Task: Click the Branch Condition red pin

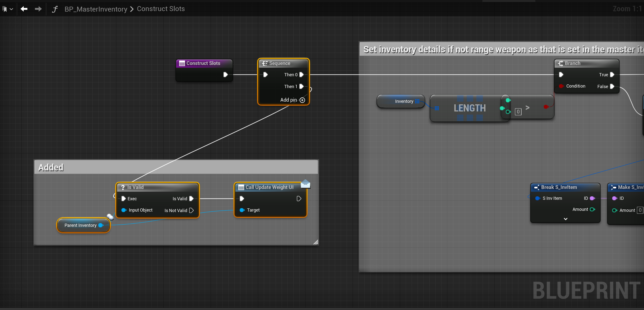Action: (561, 86)
